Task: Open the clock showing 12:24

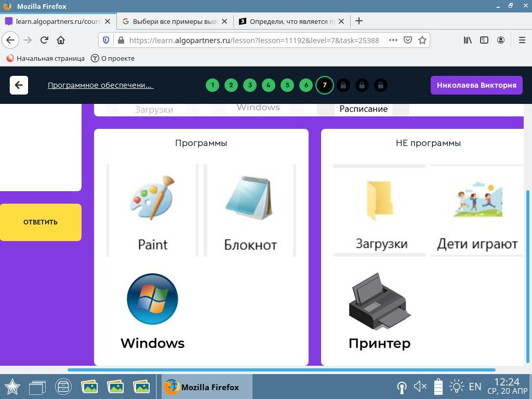Action: (508, 387)
